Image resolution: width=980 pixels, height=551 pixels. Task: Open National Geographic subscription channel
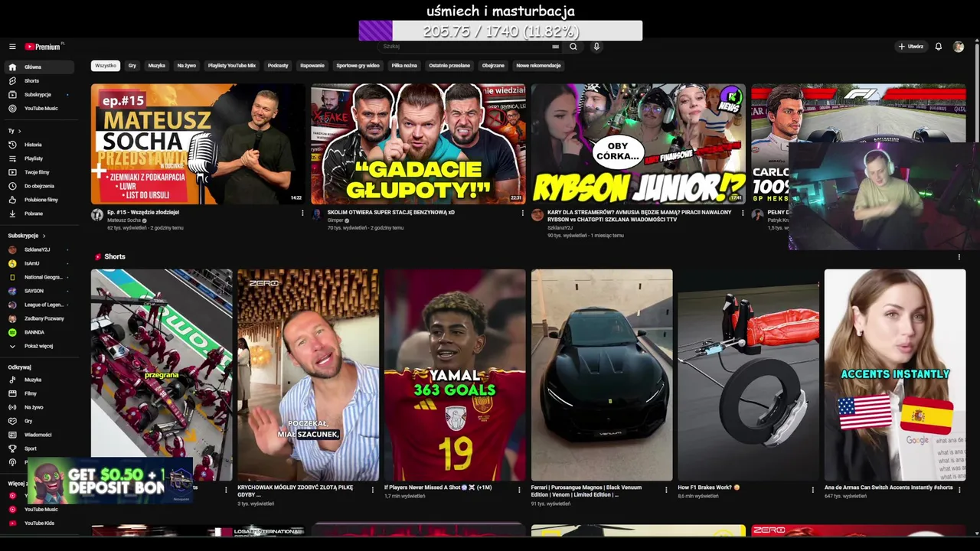40,277
